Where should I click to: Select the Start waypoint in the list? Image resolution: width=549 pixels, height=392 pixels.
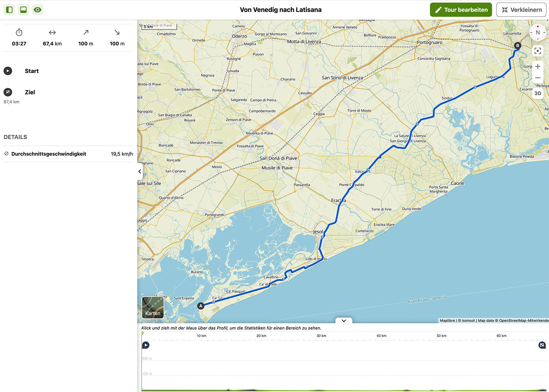click(x=32, y=71)
